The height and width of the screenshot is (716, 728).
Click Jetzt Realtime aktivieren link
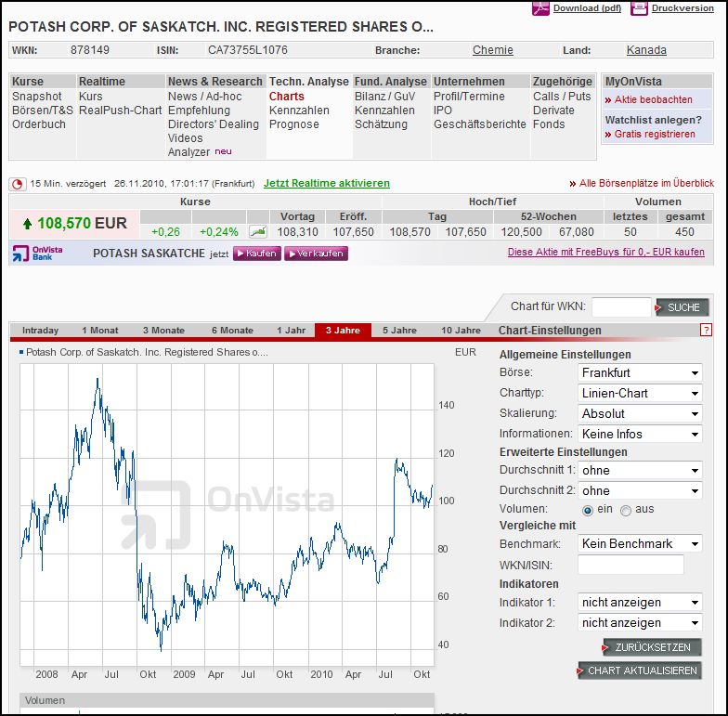click(x=327, y=184)
